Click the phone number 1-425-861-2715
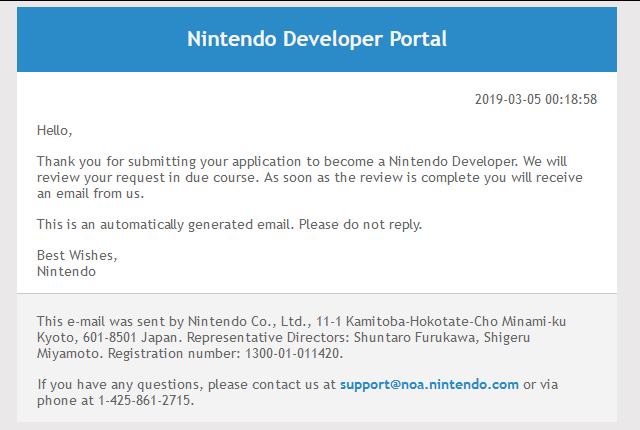 pos(146,400)
